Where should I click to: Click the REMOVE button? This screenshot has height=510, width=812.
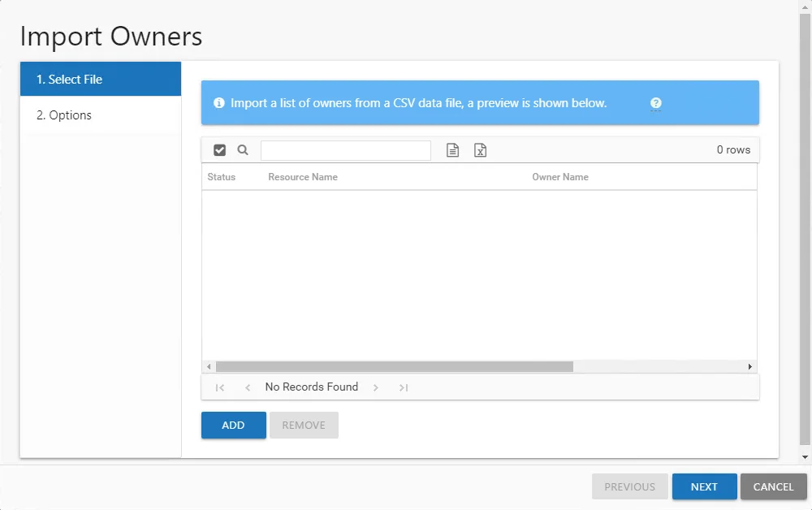click(x=304, y=425)
